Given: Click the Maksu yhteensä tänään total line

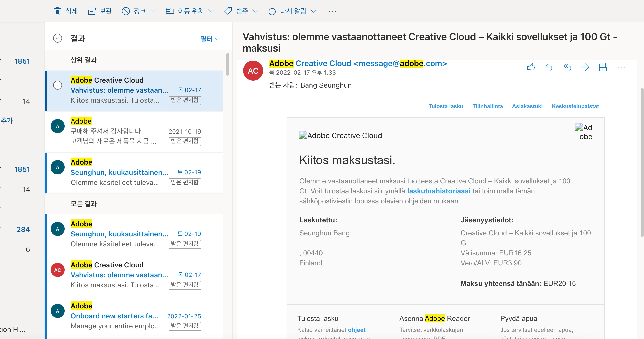Looking at the screenshot, I should click(x=518, y=284).
